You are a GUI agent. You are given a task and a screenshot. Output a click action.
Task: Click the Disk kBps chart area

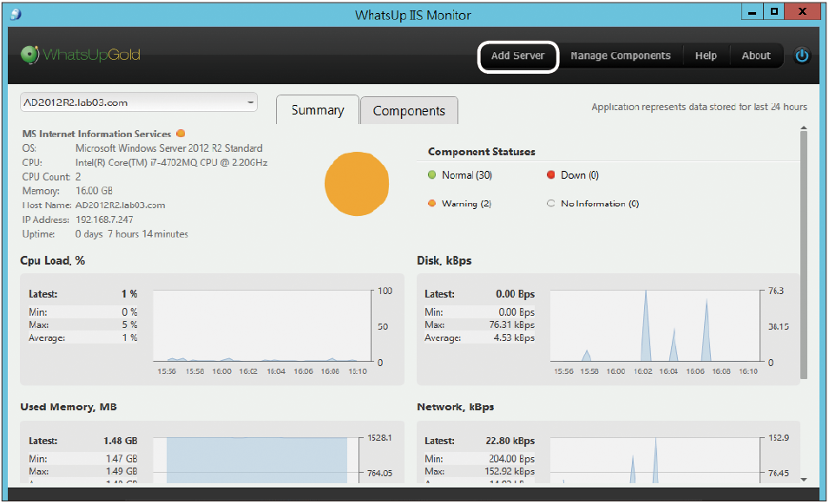point(655,326)
